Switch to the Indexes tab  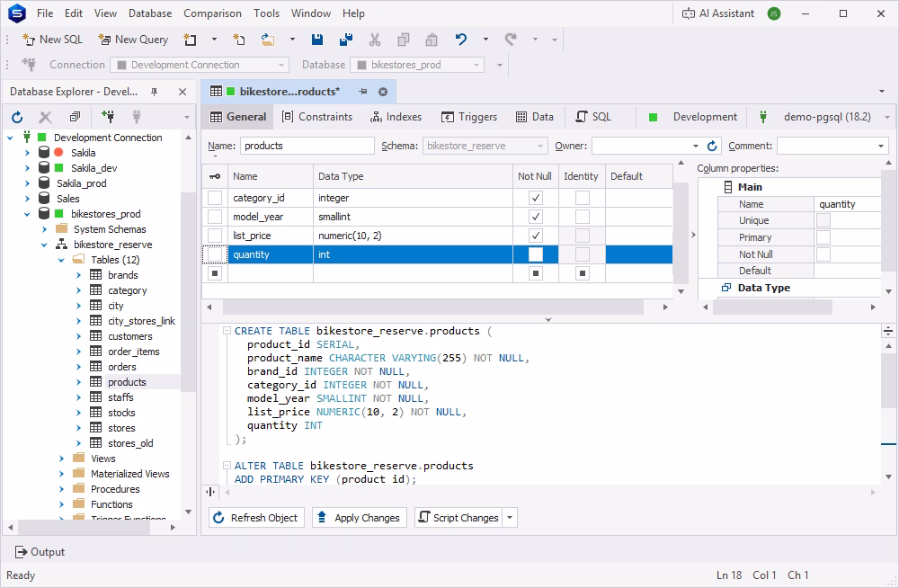point(396,117)
